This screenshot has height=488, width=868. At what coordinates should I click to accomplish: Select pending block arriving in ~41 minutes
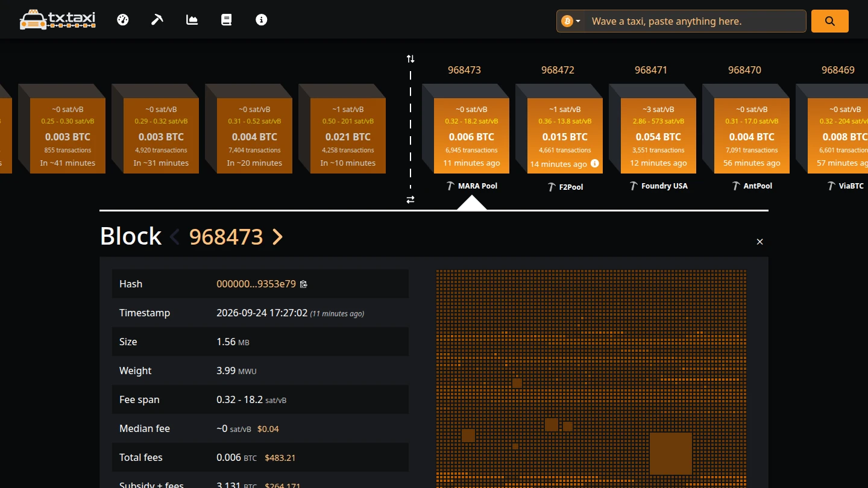point(68,136)
